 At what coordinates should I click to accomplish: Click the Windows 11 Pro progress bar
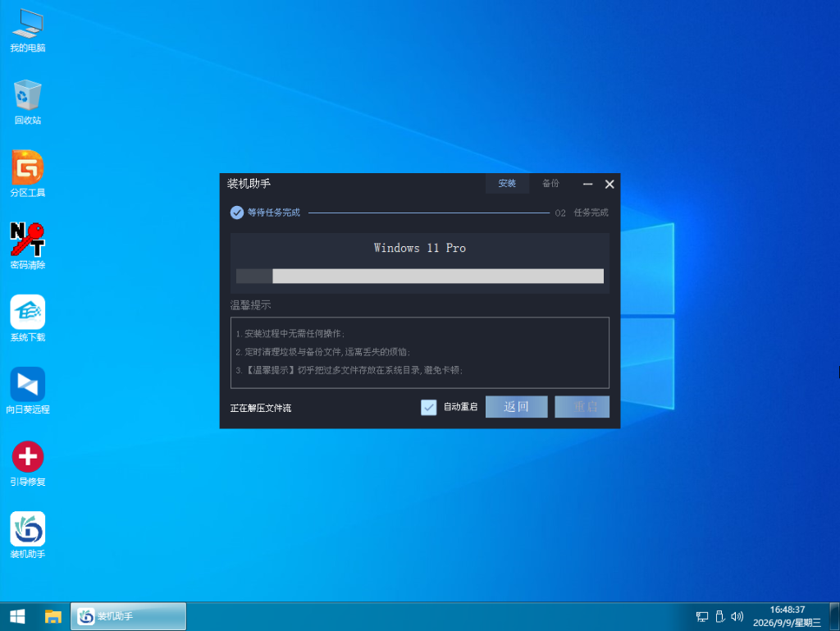[420, 276]
